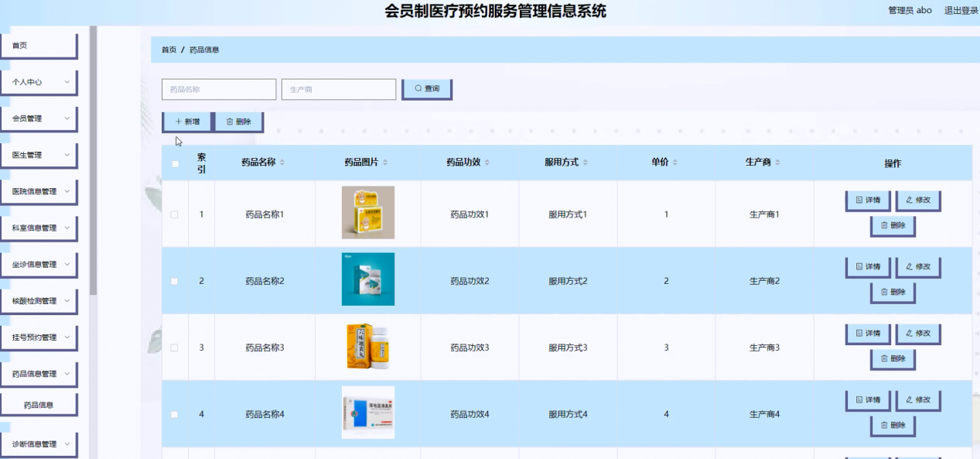The width and height of the screenshot is (980, 459).
Task: Click 首页 in the breadcrumb
Action: coord(169,50)
